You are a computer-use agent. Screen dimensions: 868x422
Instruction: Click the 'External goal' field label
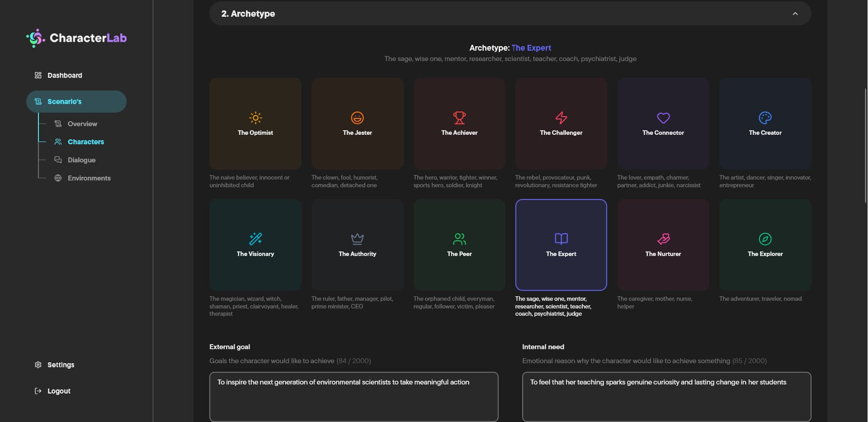pos(230,346)
